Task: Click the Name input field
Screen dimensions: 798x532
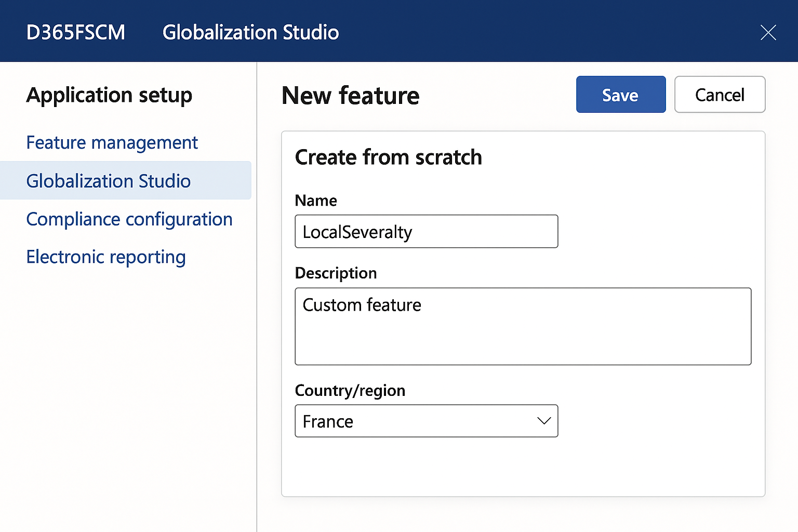Action: click(x=426, y=231)
